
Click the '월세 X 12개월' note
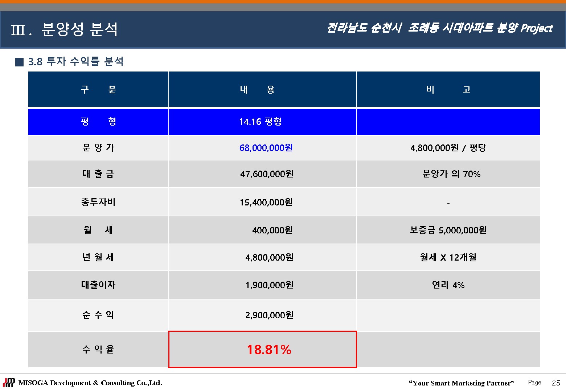448,257
